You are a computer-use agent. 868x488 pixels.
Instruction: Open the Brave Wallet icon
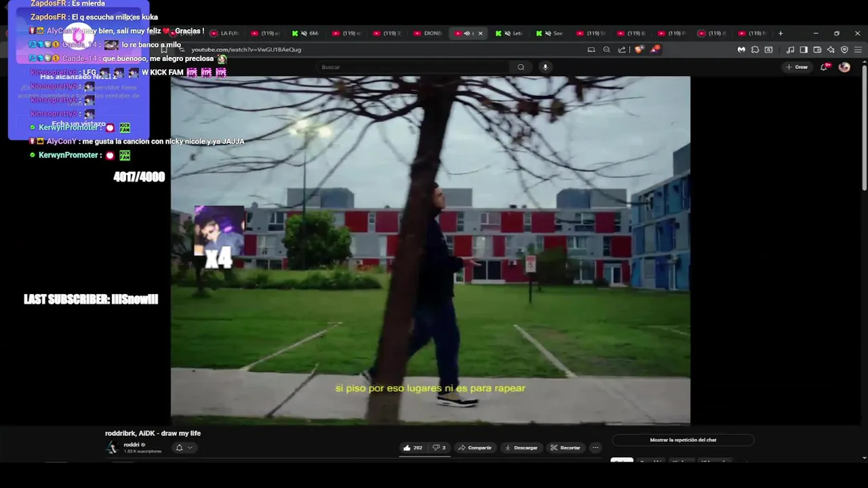[817, 49]
